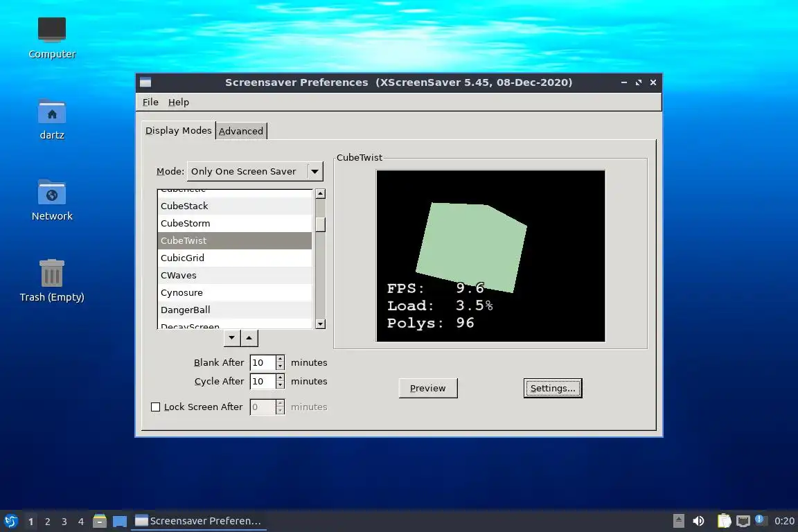The height and width of the screenshot is (532, 798).
Task: Click the network monitor tray icon
Action: click(743, 521)
